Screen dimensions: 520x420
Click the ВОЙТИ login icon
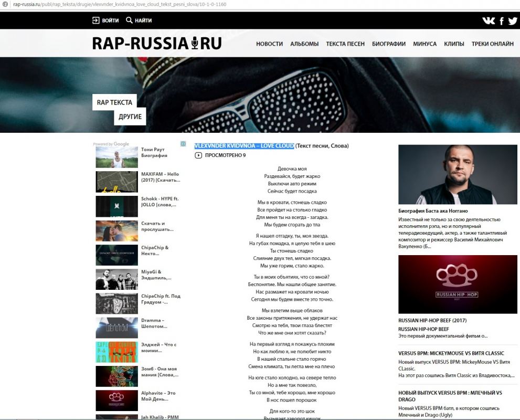(96, 20)
